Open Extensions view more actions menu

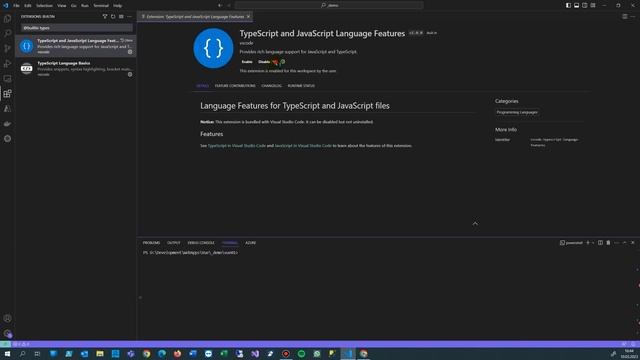[129, 17]
